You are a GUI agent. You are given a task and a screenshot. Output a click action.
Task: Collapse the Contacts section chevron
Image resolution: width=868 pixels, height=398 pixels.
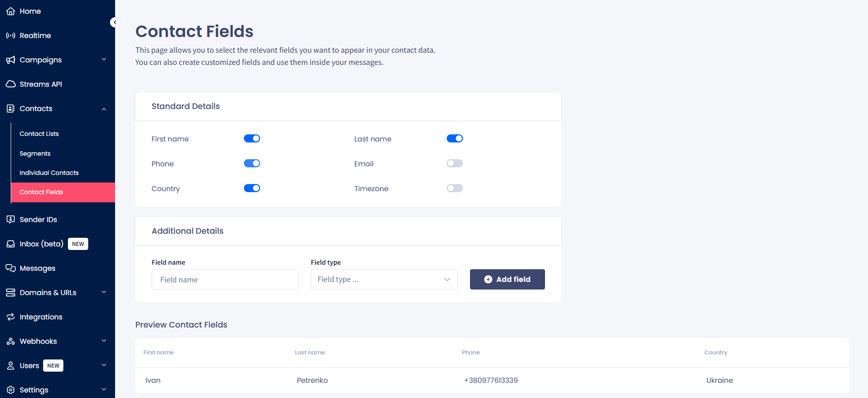coord(104,108)
